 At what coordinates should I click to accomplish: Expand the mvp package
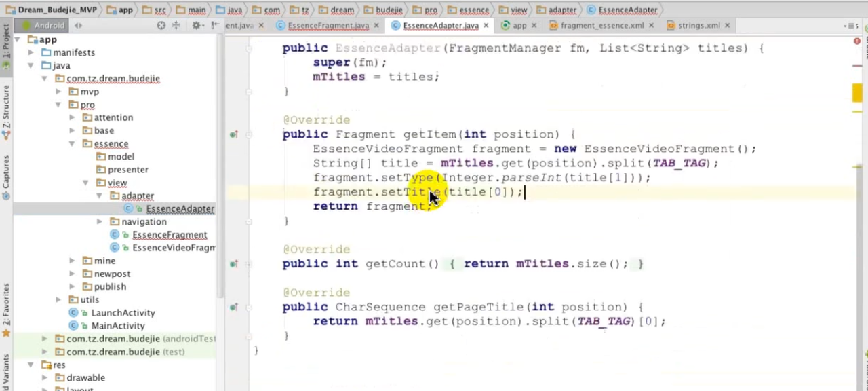point(58,92)
